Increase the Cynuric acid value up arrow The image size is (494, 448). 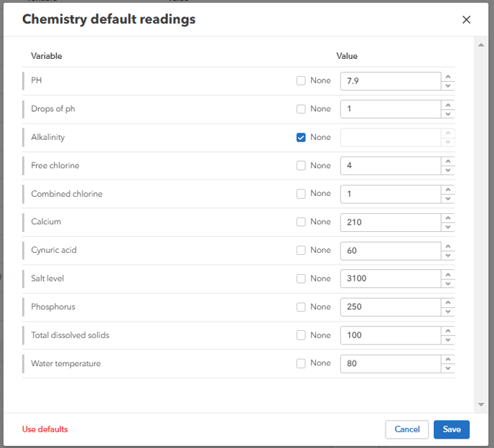click(x=448, y=246)
